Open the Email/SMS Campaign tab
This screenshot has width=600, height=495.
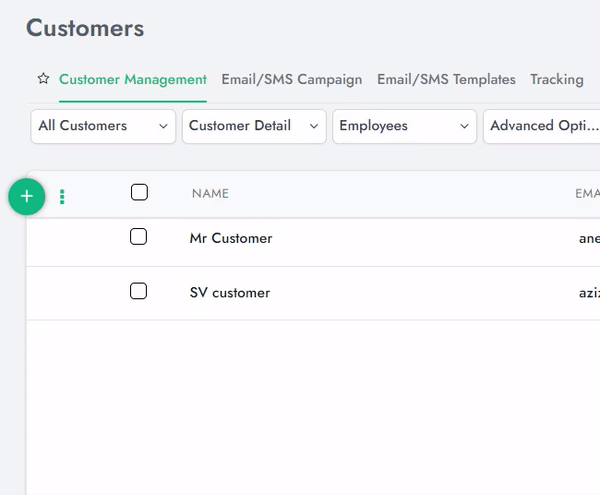pyautogui.click(x=291, y=79)
